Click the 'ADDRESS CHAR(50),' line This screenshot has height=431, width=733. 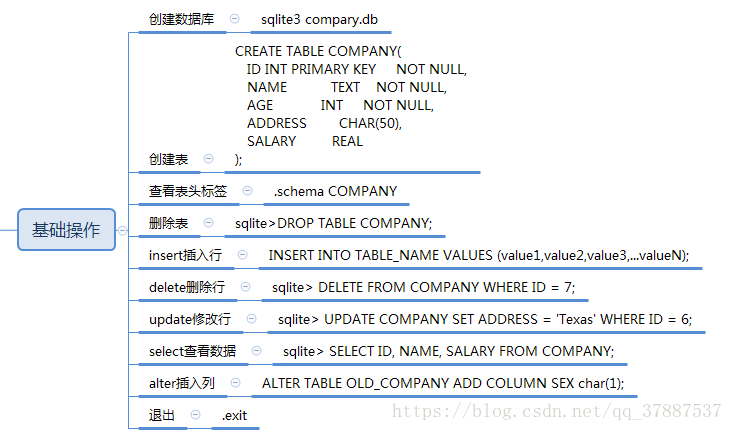pyautogui.click(x=324, y=123)
